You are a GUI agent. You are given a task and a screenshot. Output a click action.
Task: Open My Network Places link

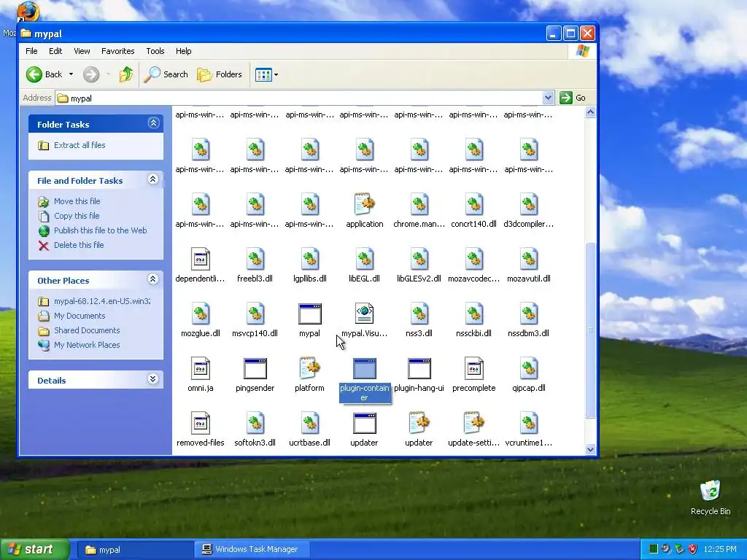coord(87,345)
